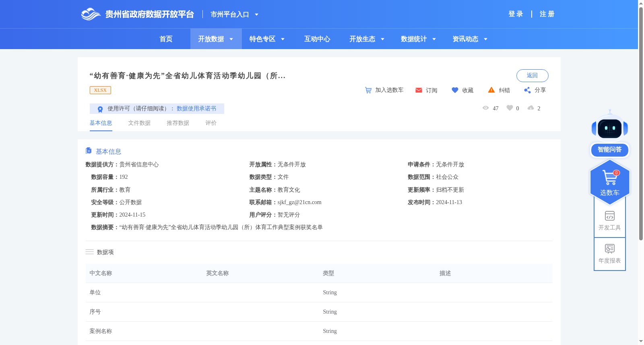The width and height of the screenshot is (644, 345).
Task: Click the 教育文化 theme value
Action: tap(289, 190)
